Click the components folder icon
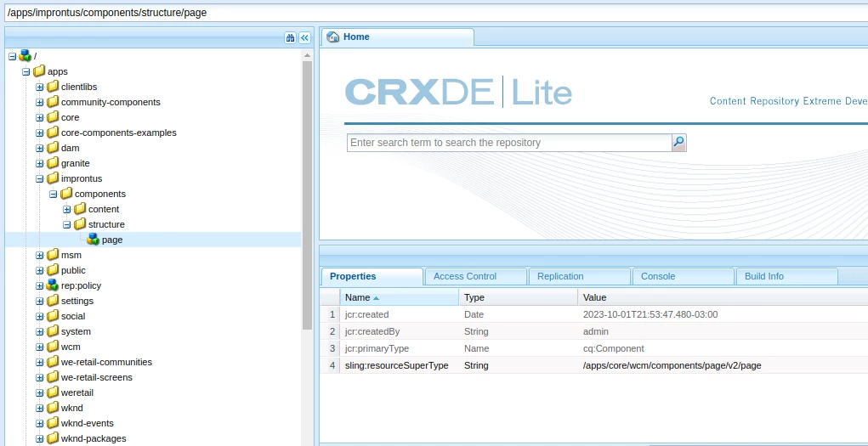This screenshot has width=868, height=446. pos(66,194)
